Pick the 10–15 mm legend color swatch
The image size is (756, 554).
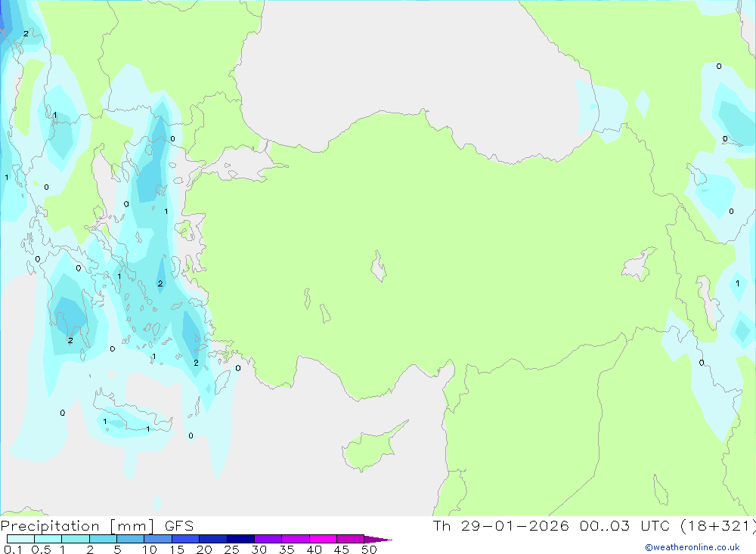pos(158,539)
